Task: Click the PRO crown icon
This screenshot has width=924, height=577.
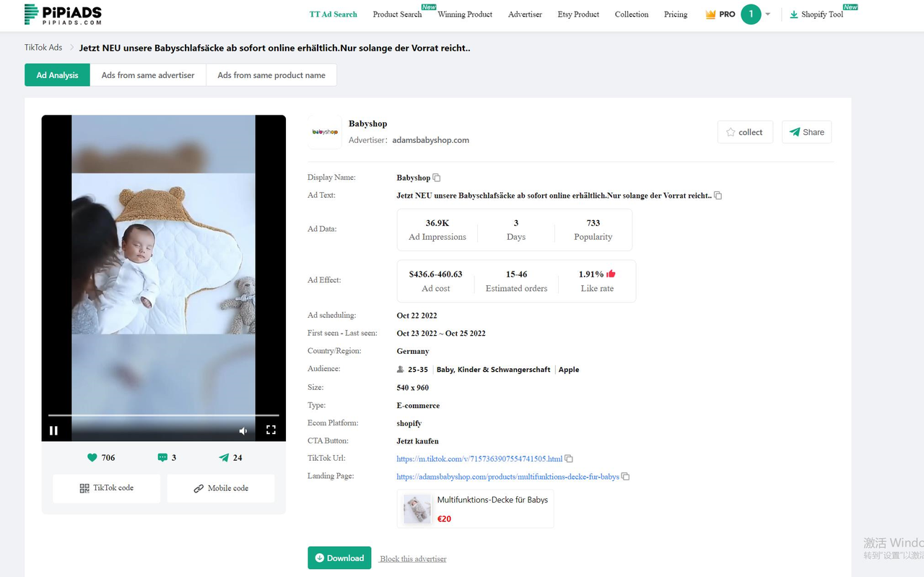Action: [x=710, y=14]
